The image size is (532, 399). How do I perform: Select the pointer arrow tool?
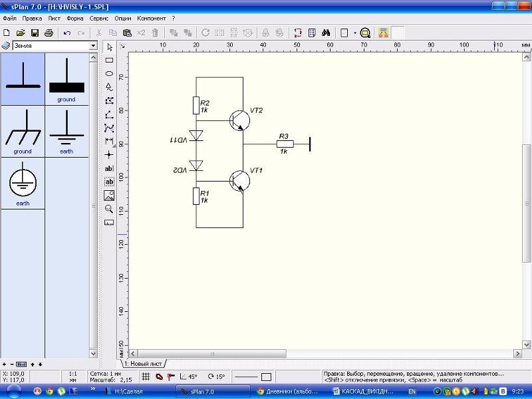tap(109, 47)
